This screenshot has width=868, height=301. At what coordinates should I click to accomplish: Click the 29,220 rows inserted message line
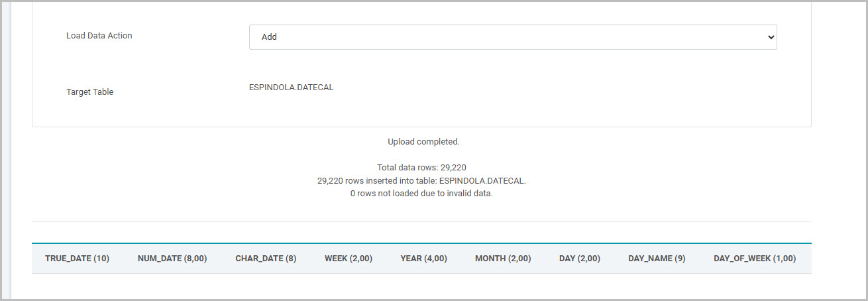tap(421, 180)
